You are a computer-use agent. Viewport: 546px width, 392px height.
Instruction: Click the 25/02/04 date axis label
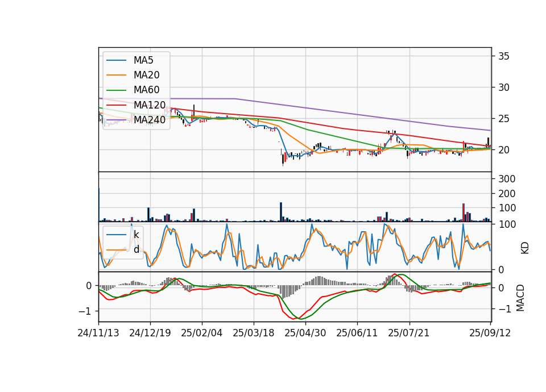(x=201, y=333)
